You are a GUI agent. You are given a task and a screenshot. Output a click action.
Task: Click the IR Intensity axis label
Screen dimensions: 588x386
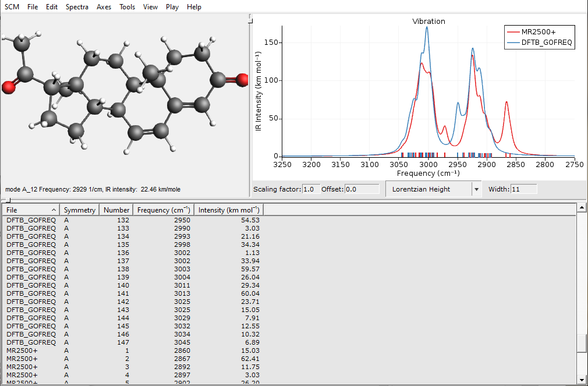click(258, 91)
